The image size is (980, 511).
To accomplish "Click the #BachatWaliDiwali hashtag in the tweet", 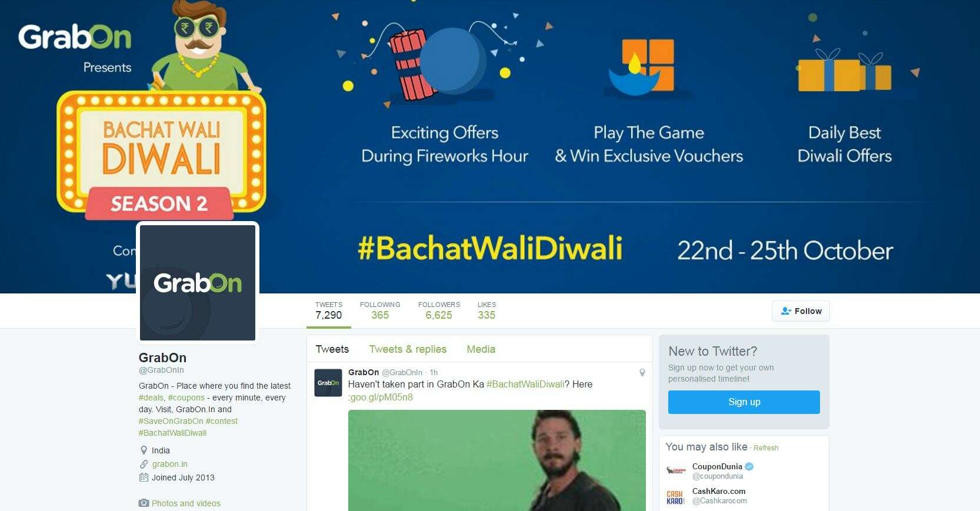I will click(x=525, y=384).
